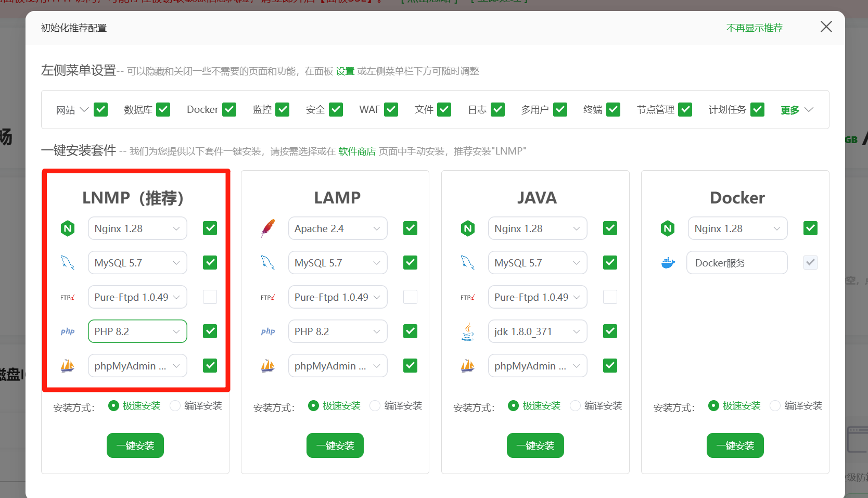This screenshot has height=498, width=868.
Task: Click the phpMyAdmin icon in the JAVA card
Action: pyautogui.click(x=468, y=366)
